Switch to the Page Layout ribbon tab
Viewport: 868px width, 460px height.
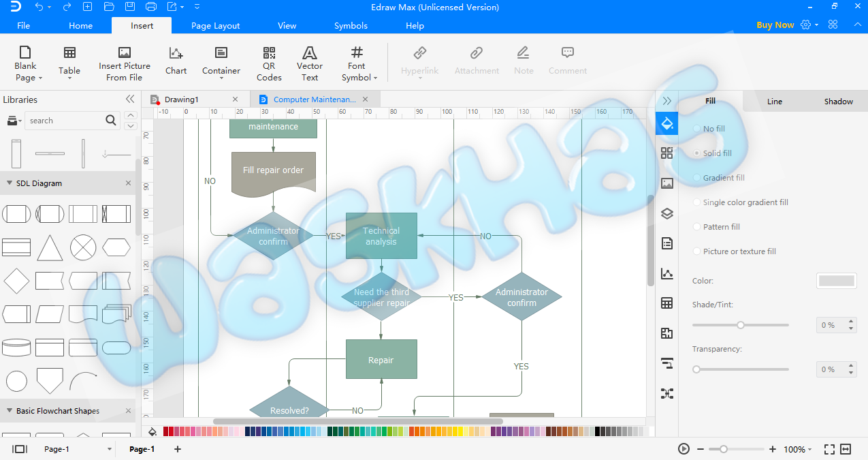click(x=215, y=26)
